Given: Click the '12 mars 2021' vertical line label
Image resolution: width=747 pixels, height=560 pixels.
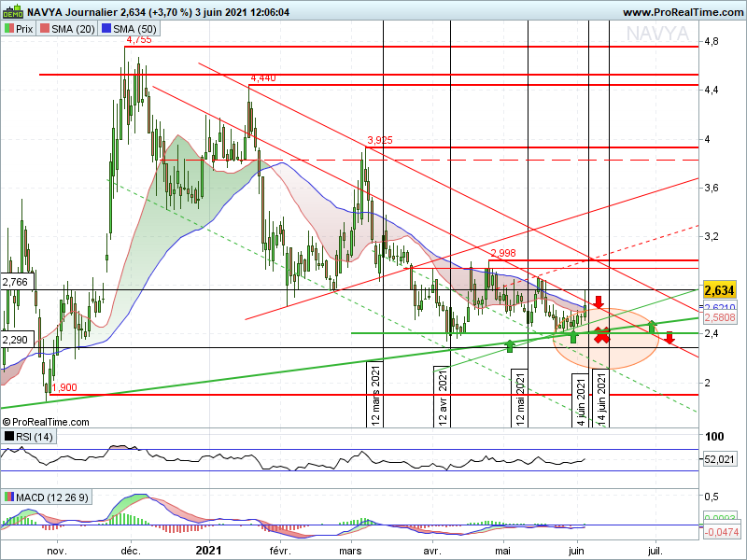Looking at the screenshot, I should coord(375,395).
